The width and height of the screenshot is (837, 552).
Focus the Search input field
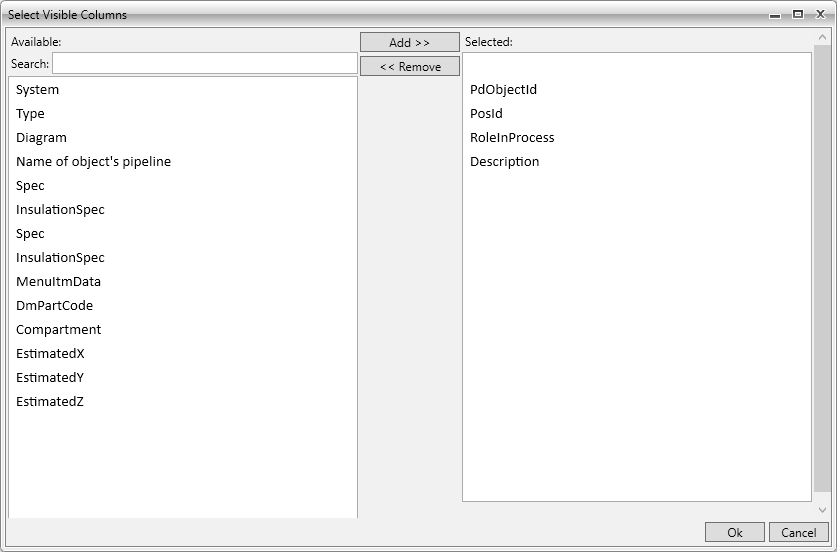coord(204,64)
